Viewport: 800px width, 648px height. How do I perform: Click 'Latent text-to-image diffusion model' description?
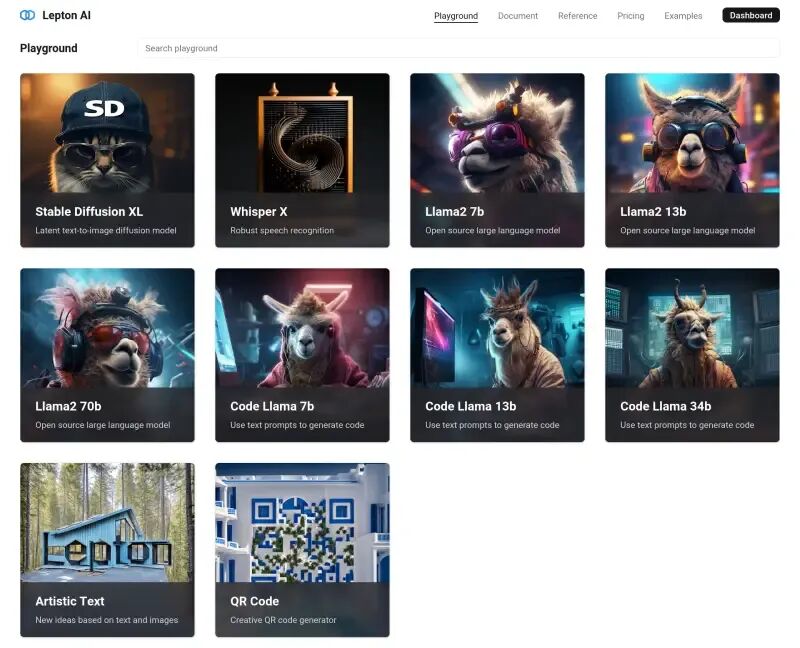pos(106,230)
